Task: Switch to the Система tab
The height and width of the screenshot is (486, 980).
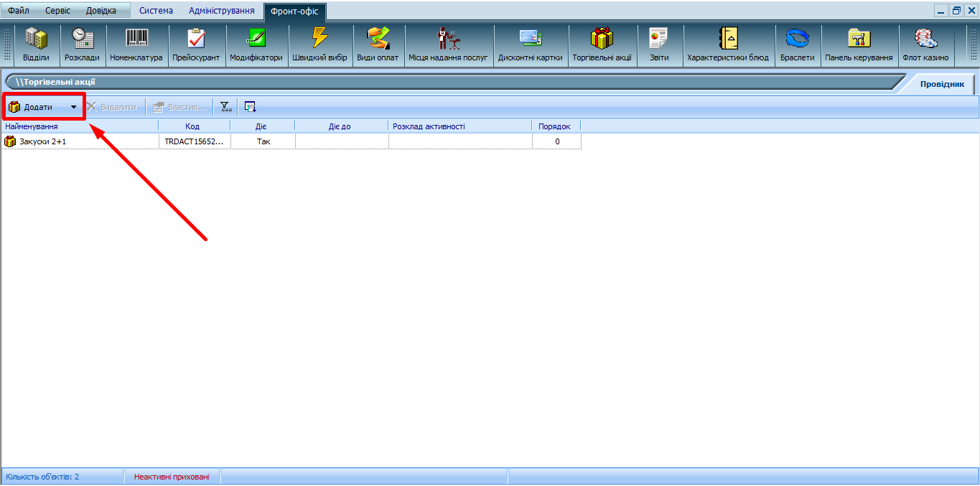Action: [156, 11]
